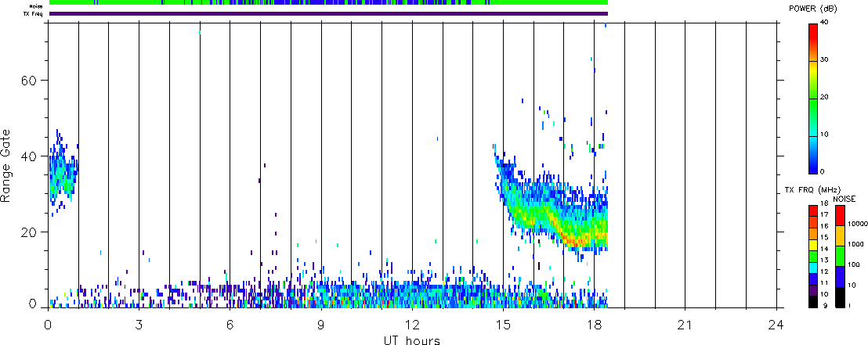Click the 'UT hours' axis title
Viewport: 868px width, 345px height.
[412, 340]
